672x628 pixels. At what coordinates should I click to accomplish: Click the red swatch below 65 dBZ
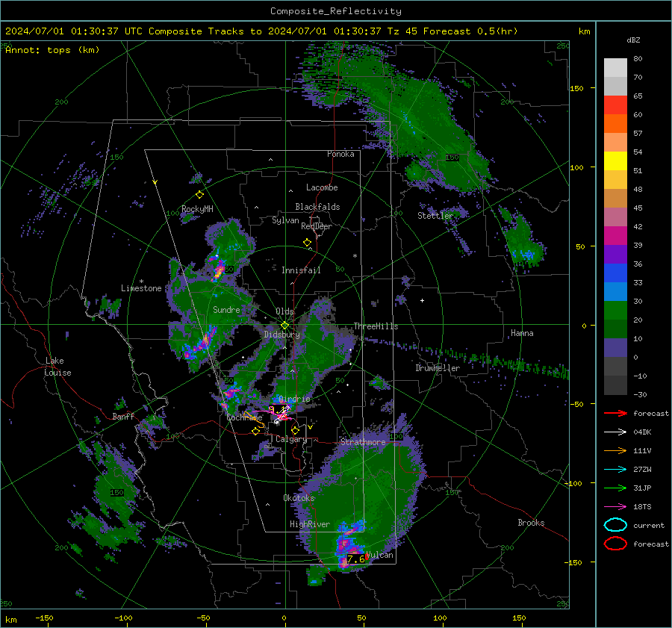pos(615,105)
